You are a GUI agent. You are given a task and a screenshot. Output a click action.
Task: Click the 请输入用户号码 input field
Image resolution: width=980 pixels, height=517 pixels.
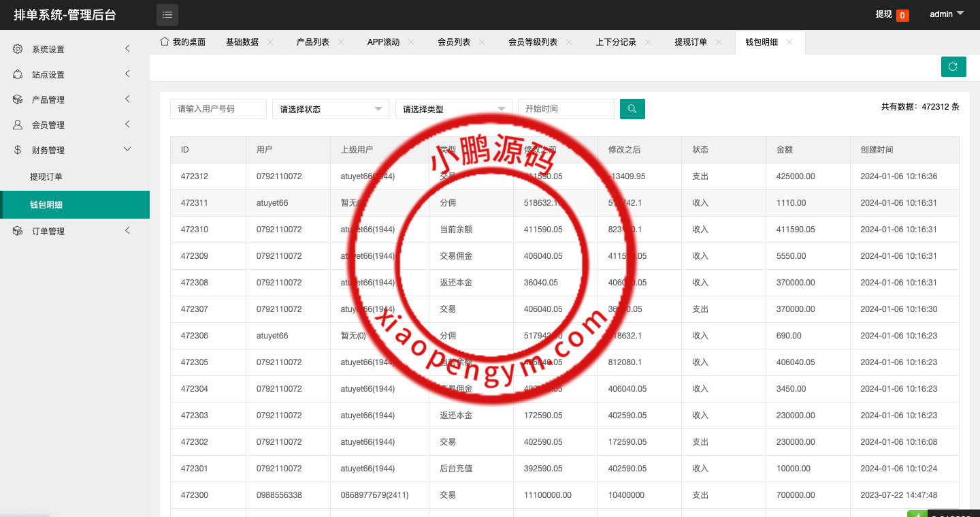click(x=218, y=109)
